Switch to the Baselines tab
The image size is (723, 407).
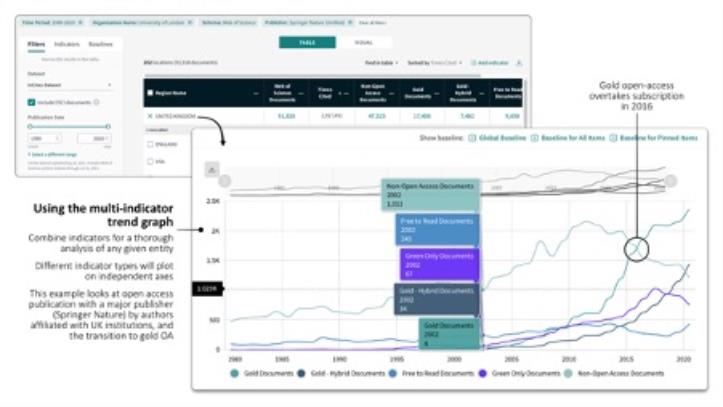(101, 44)
